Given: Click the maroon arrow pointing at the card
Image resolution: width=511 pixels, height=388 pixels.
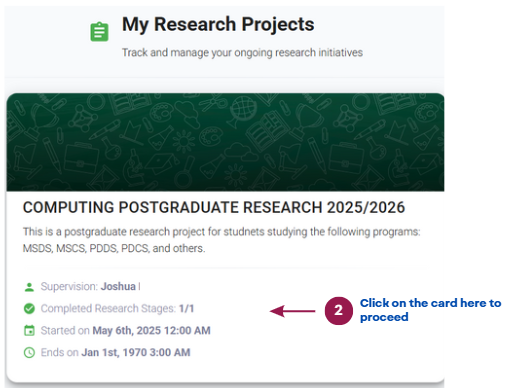Looking at the screenshot, I should click(x=292, y=311).
